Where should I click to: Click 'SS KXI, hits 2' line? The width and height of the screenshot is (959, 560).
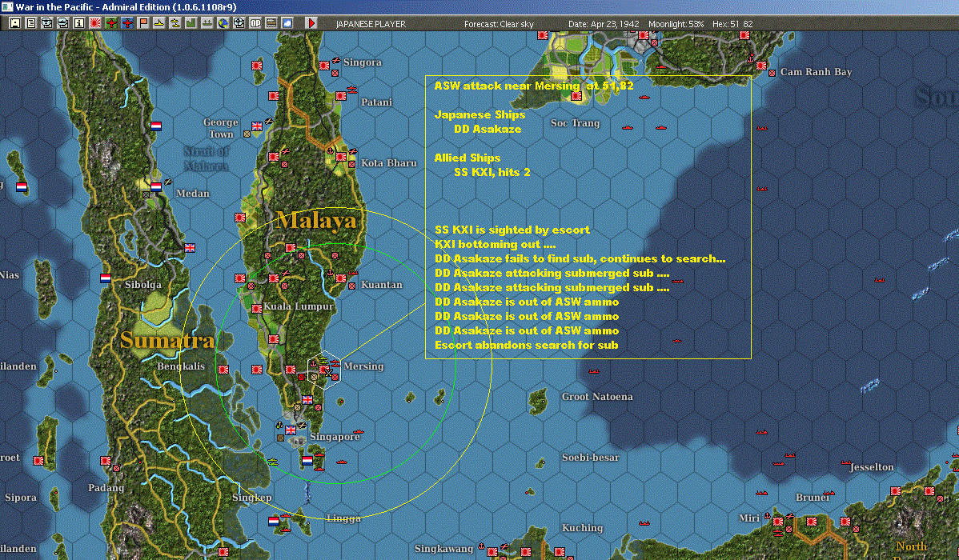pos(492,173)
